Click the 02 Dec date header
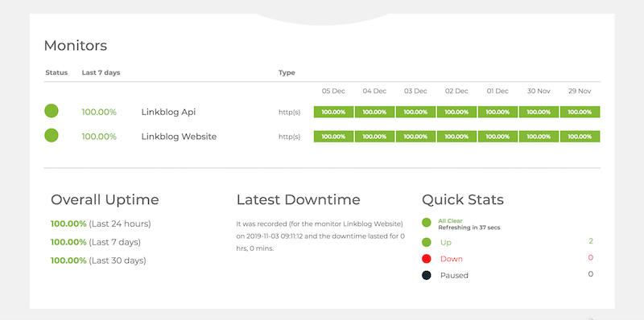This screenshot has height=320, width=644. pyautogui.click(x=456, y=91)
